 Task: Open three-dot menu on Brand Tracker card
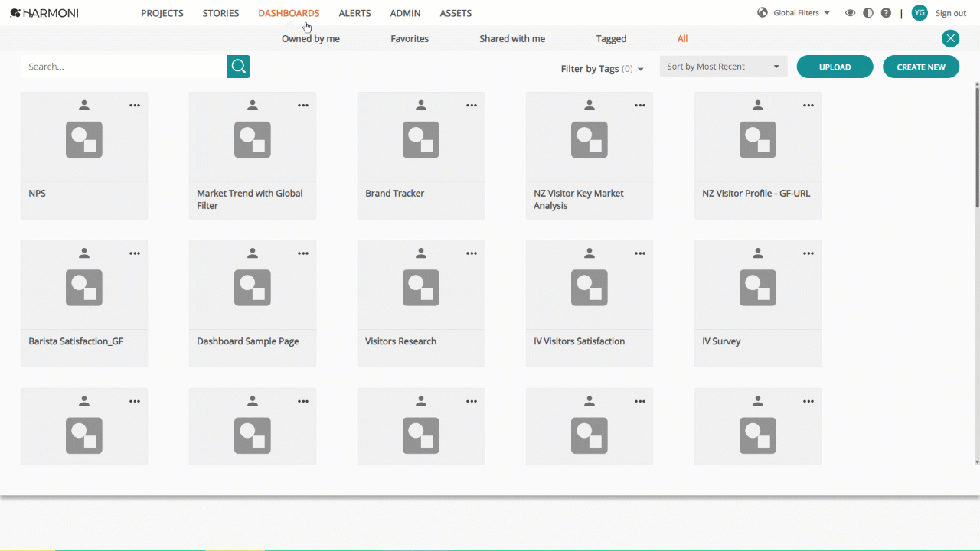[472, 106]
